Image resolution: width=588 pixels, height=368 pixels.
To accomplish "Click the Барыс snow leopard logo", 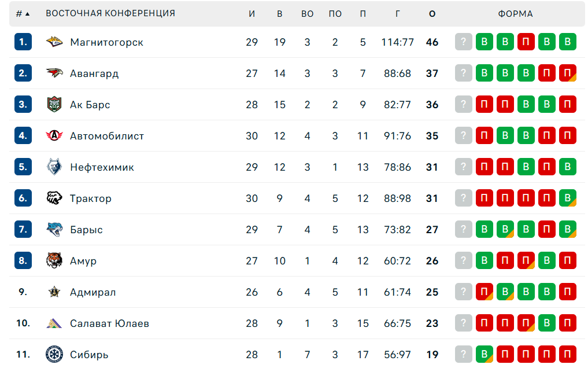I will click(54, 230).
